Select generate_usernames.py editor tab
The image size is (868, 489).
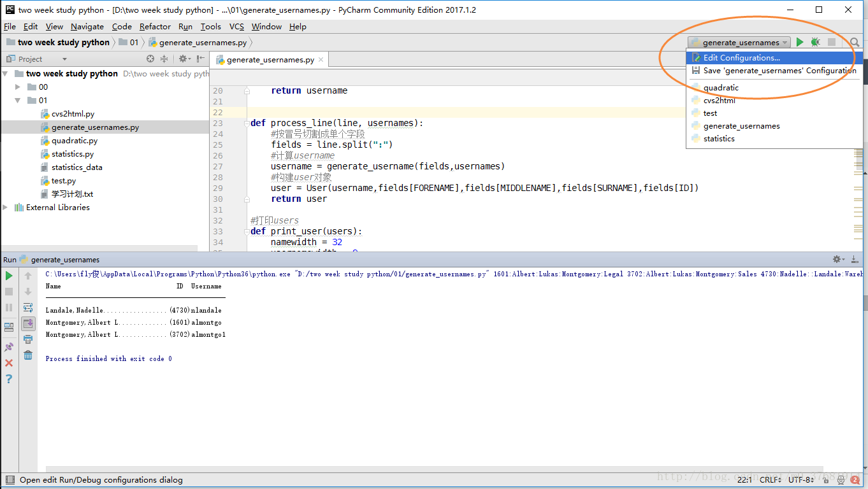(x=270, y=60)
